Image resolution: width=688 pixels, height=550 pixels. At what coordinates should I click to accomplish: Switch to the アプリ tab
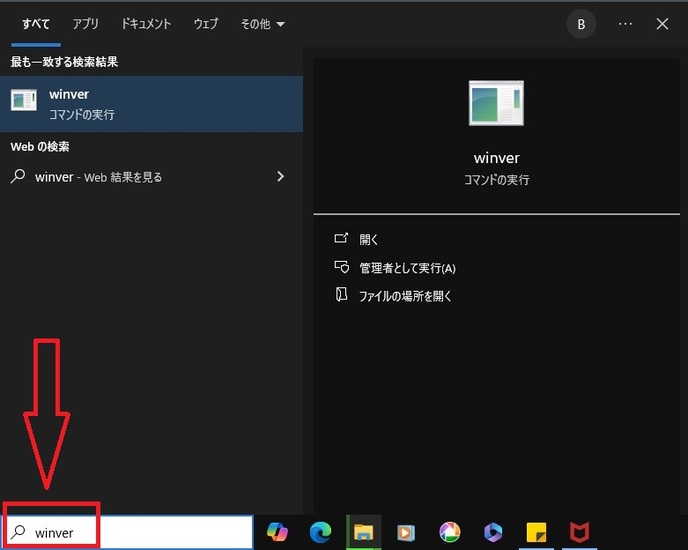86,24
